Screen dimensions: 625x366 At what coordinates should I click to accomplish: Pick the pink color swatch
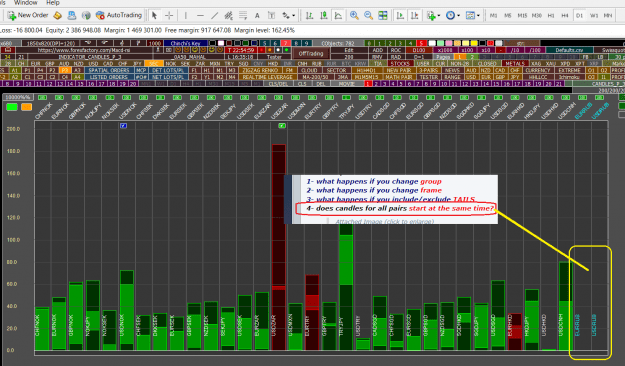[x=449, y=43]
